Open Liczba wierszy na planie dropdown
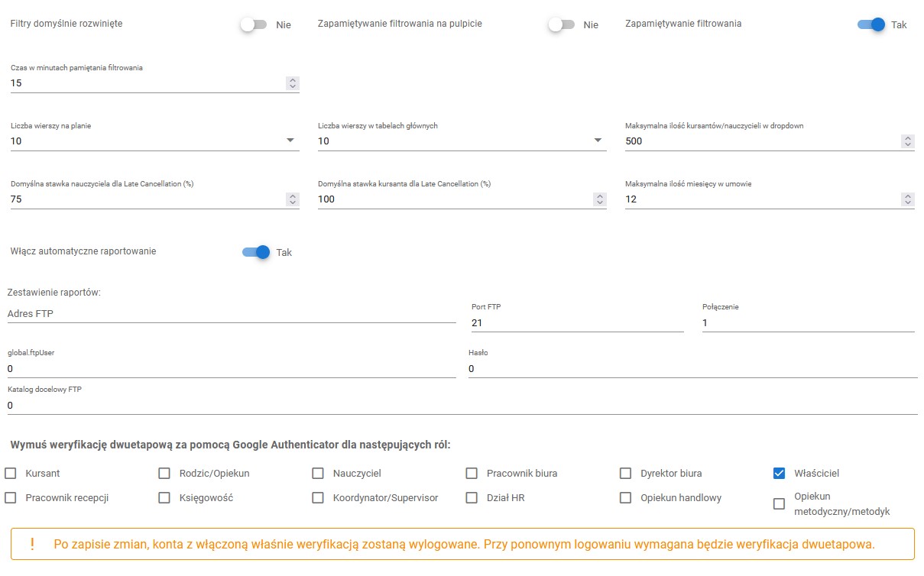This screenshot has height=576, width=924. click(x=154, y=141)
